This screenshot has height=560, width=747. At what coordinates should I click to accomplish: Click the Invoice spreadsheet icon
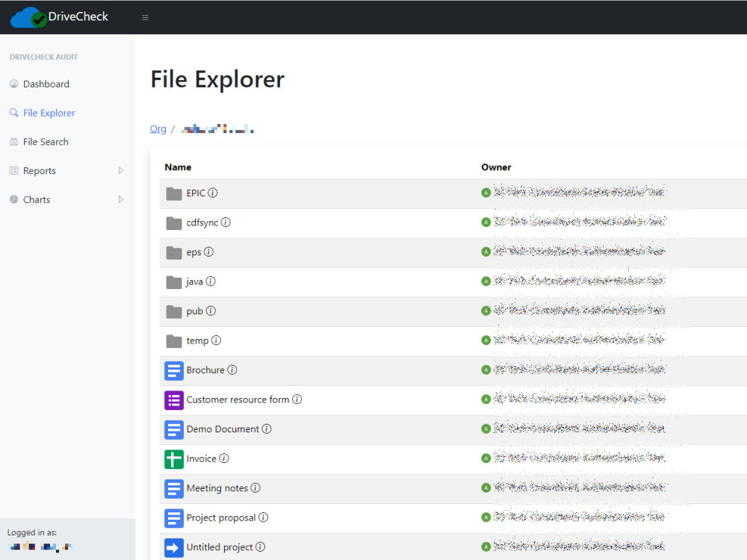coord(174,459)
